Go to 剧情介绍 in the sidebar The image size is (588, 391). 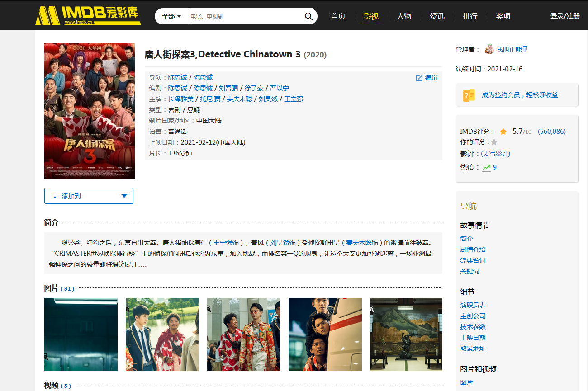click(473, 250)
